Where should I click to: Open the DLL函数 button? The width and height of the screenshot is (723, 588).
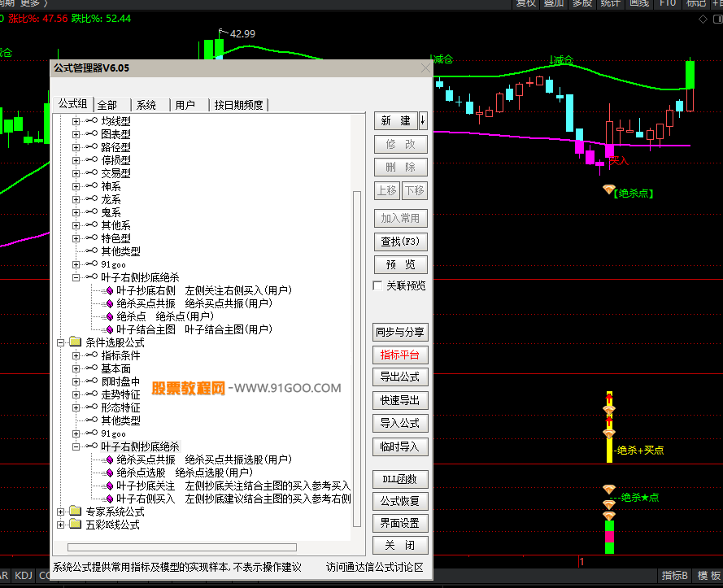click(400, 479)
